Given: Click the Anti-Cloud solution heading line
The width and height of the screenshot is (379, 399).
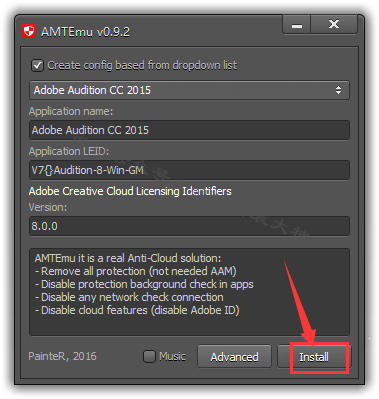Looking at the screenshot, I should tap(128, 258).
